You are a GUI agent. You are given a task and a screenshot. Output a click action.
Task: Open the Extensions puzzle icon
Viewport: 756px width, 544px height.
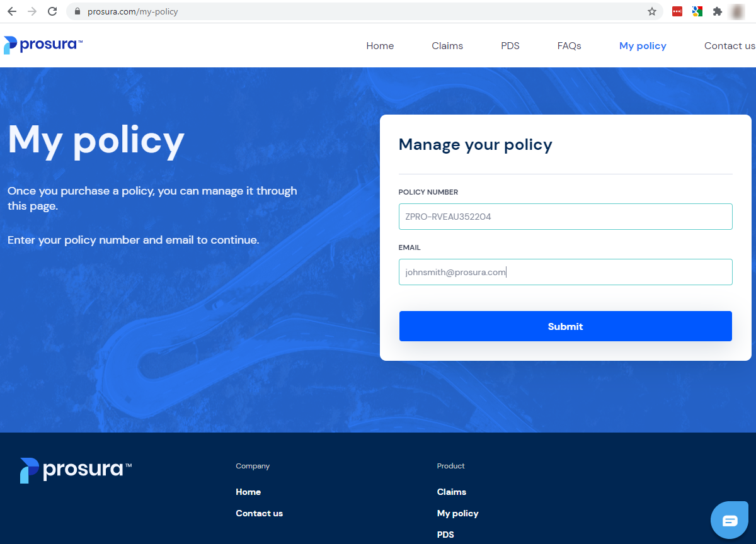[x=717, y=11]
